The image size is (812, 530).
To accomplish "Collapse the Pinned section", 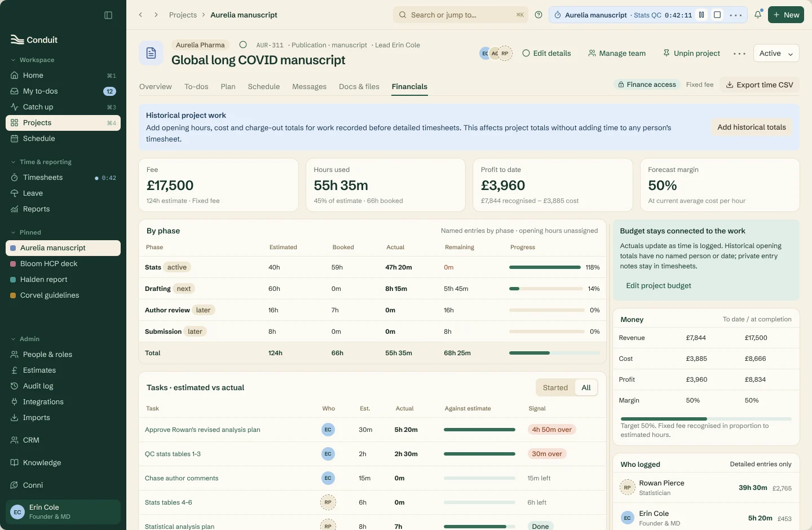I will [26, 232].
